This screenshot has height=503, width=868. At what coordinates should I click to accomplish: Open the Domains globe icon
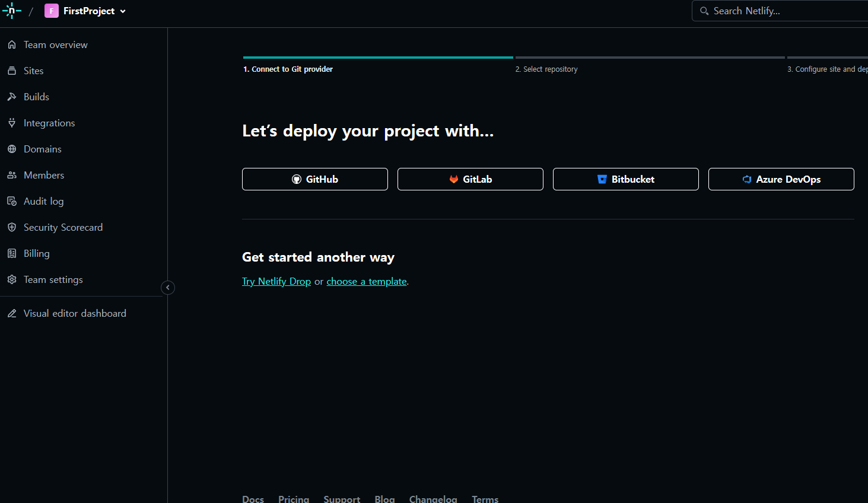tap(12, 148)
